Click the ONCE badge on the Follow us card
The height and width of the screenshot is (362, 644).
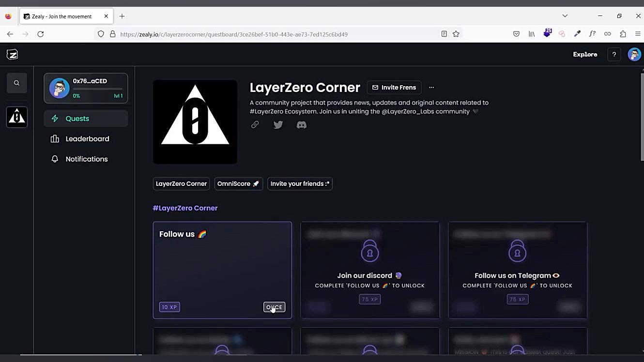(274, 307)
